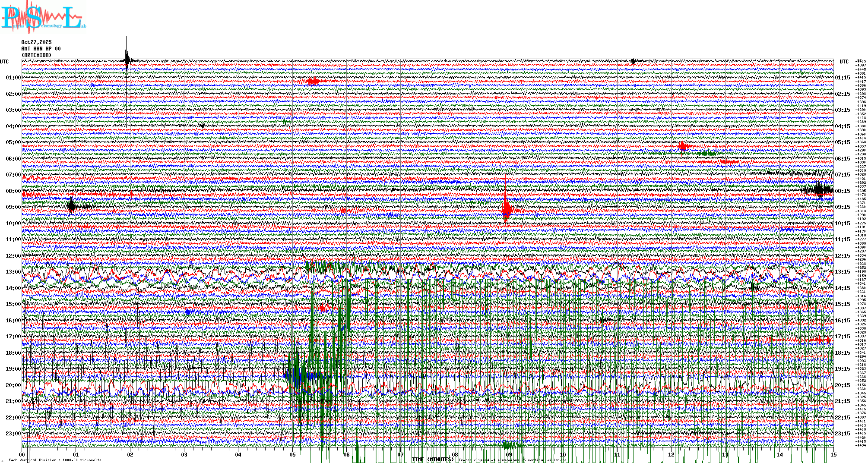Click the right UTC axis label

(x=844, y=62)
